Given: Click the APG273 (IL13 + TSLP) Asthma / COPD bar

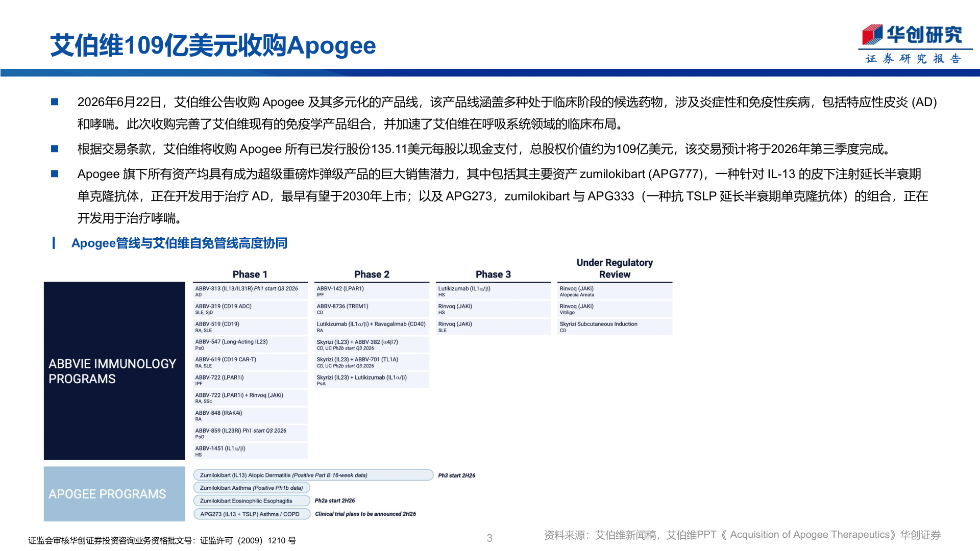Looking at the screenshot, I should point(252,514).
